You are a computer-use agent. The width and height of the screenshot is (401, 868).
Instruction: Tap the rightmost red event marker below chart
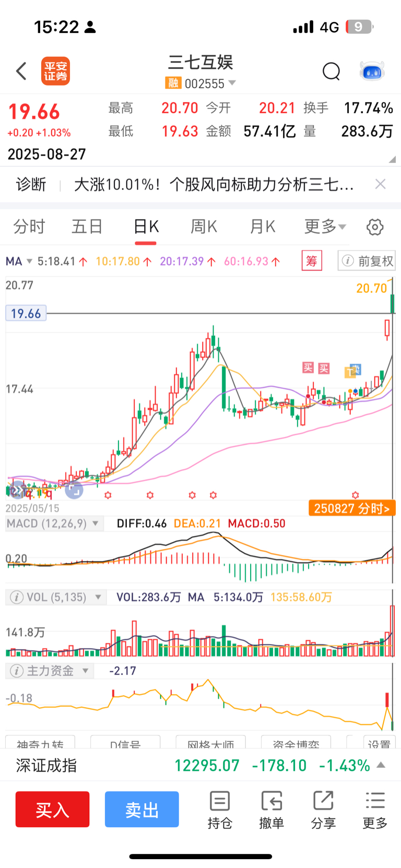pyautogui.click(x=356, y=495)
